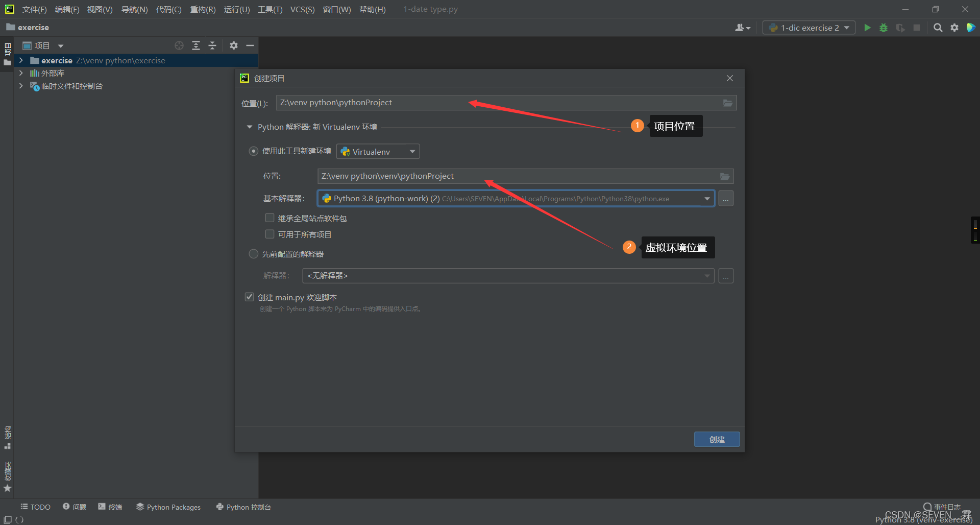Click the ... button beside 基本解释器
980x525 pixels.
click(x=726, y=198)
